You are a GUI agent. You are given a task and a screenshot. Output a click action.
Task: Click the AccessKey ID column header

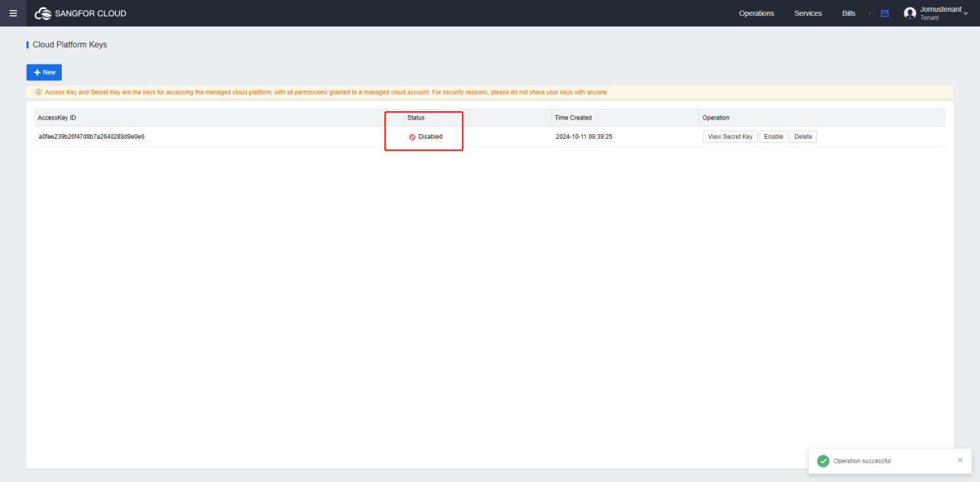tap(57, 118)
